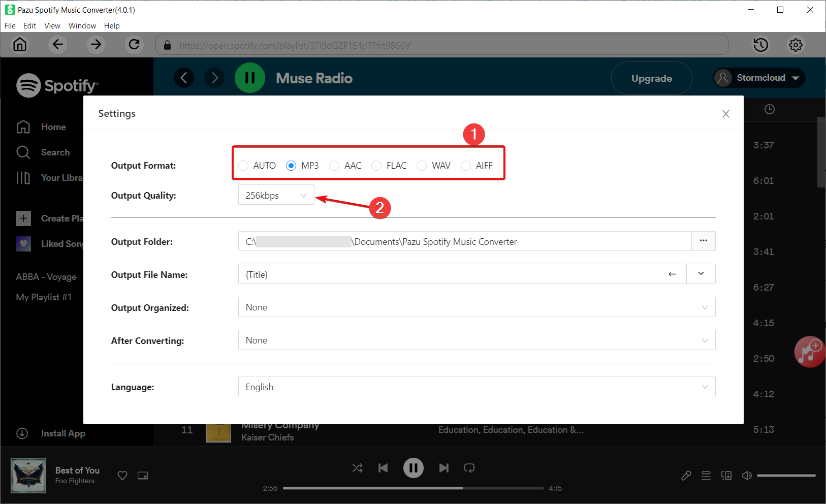Toggle repeat in the player bar
Screen dimensions: 826x504
469,468
